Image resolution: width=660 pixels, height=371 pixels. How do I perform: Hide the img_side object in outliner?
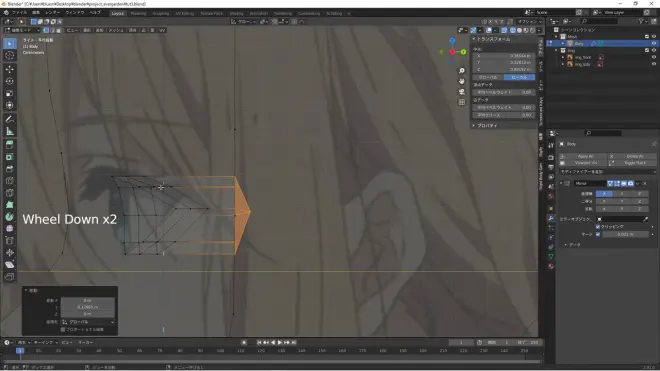[654, 64]
